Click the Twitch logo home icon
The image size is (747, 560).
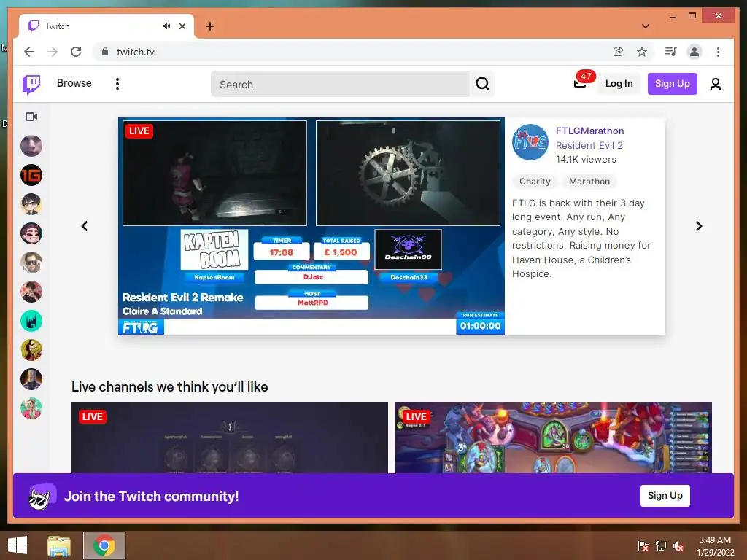pyautogui.click(x=31, y=85)
